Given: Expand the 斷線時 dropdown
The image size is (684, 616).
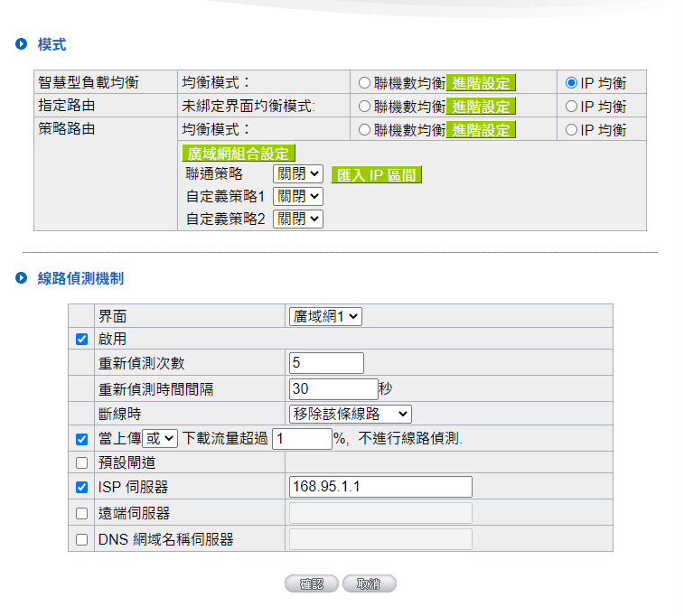Looking at the screenshot, I should click(x=351, y=414).
